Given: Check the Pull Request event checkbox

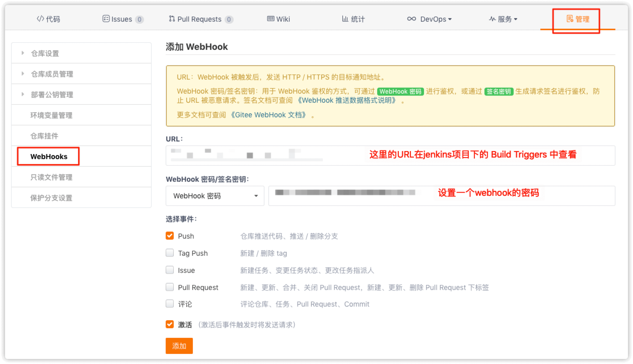Looking at the screenshot, I should [170, 287].
